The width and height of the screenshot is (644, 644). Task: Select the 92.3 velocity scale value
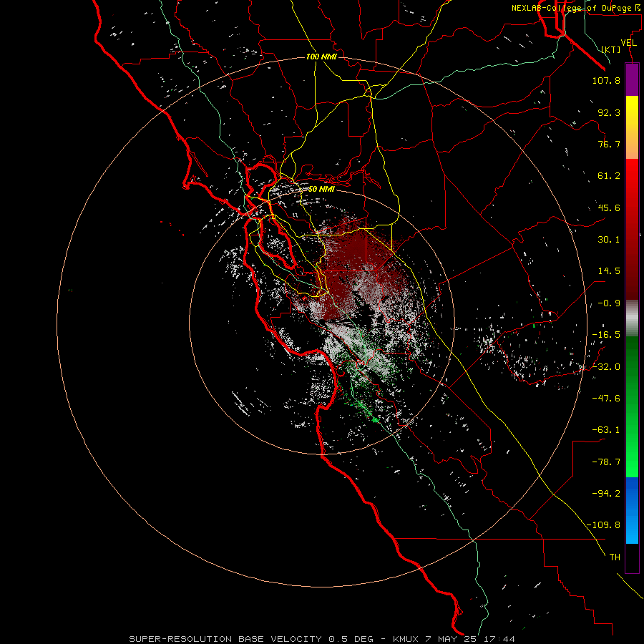pos(609,112)
